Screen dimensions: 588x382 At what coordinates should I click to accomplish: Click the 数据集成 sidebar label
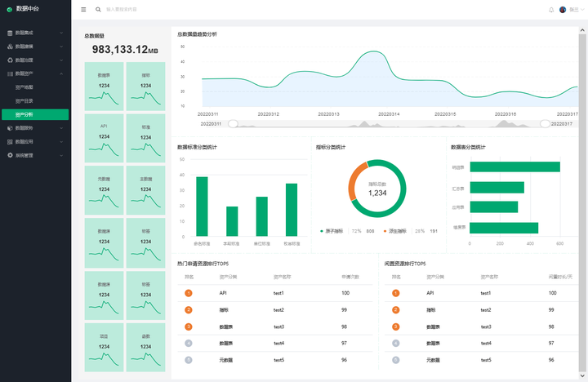tap(24, 33)
